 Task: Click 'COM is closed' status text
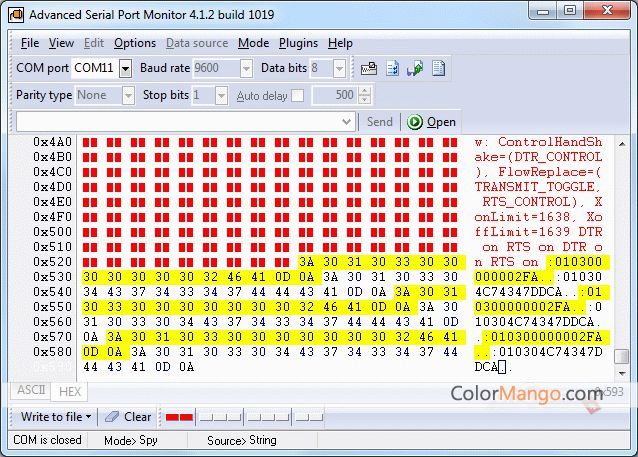(47, 440)
